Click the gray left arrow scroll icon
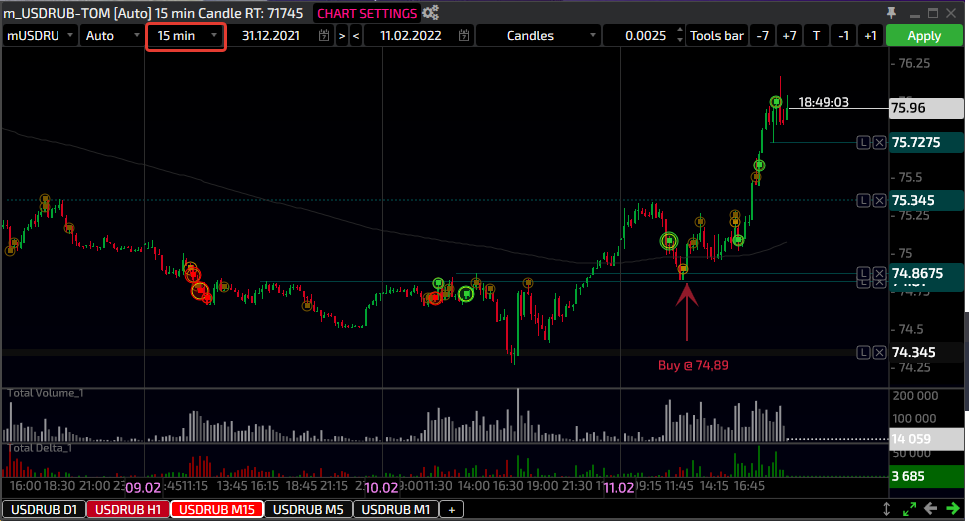The height and width of the screenshot is (521, 969). click(931, 509)
